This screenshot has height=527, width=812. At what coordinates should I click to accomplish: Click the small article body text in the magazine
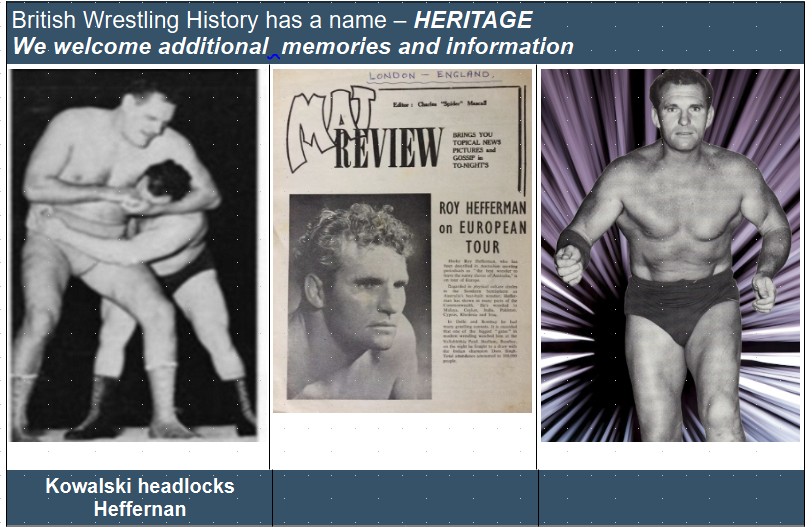481,311
